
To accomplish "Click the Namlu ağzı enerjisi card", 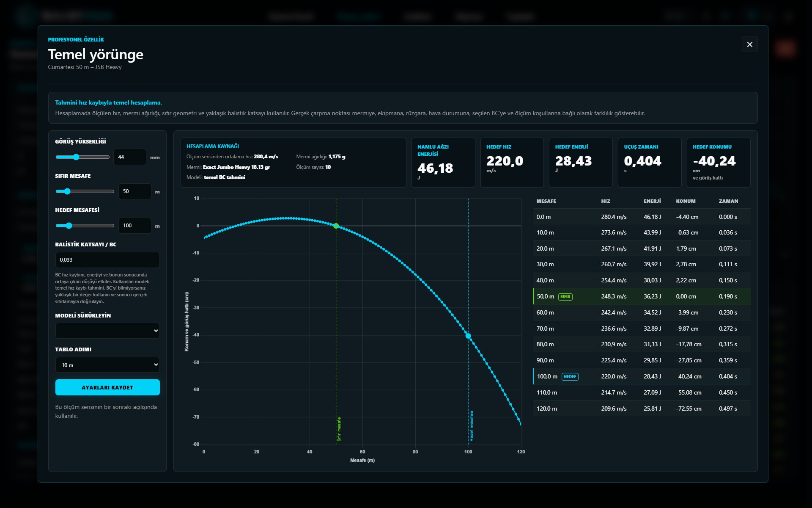I will [443, 163].
